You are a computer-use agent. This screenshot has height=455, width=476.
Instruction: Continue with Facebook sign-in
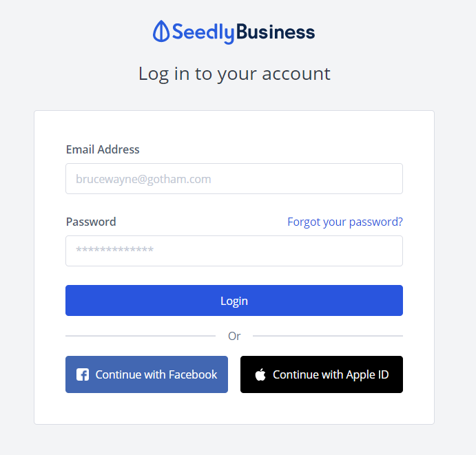click(147, 374)
